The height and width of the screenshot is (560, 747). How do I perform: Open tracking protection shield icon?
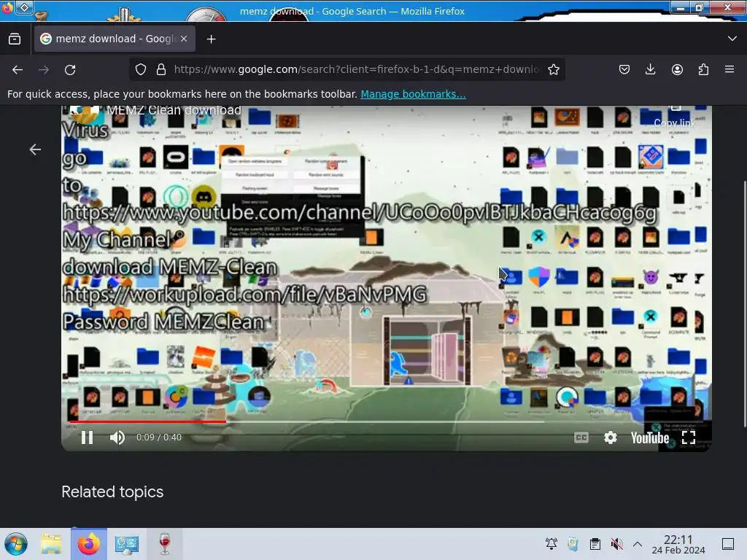(141, 69)
